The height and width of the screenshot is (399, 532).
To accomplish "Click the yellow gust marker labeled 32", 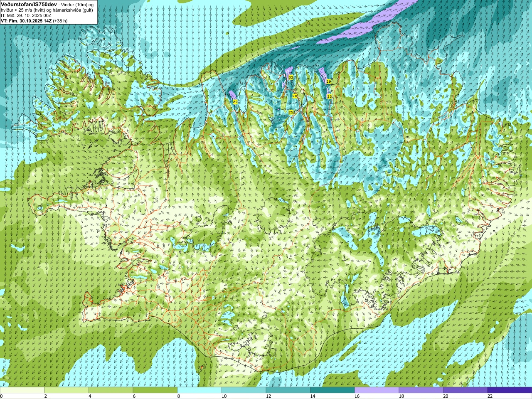I will coord(291,77).
